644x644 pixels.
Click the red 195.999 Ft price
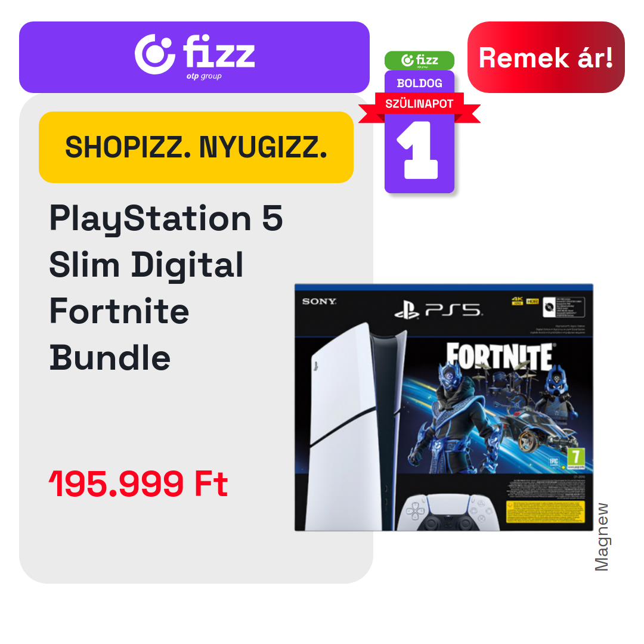click(138, 484)
